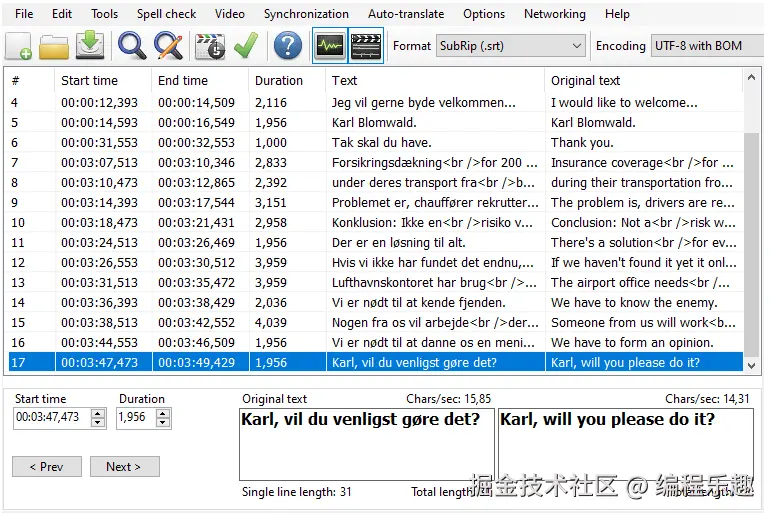This screenshot has width=771, height=516.
Task: Open the Auto-translate menu
Action: coord(406,14)
